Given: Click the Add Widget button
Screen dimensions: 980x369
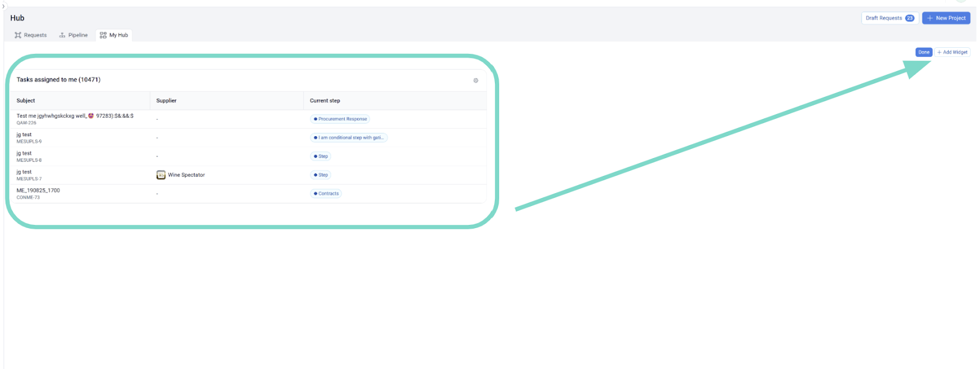Looking at the screenshot, I should pos(952,53).
